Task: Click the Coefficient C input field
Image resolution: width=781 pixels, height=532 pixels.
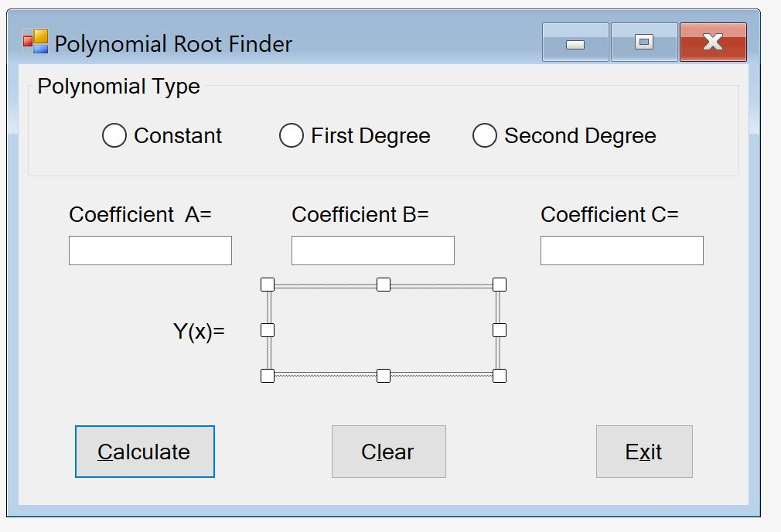Action: pos(622,250)
